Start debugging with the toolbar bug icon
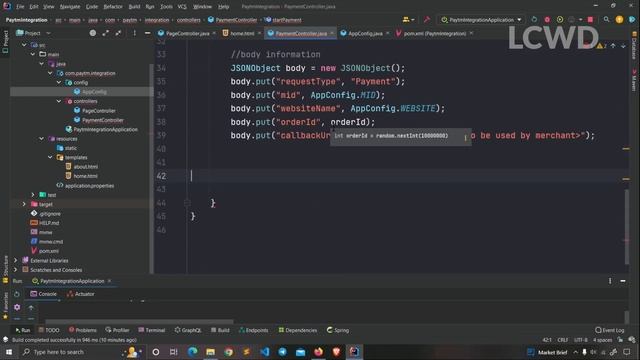This screenshot has height=360, width=640. pos(547,20)
